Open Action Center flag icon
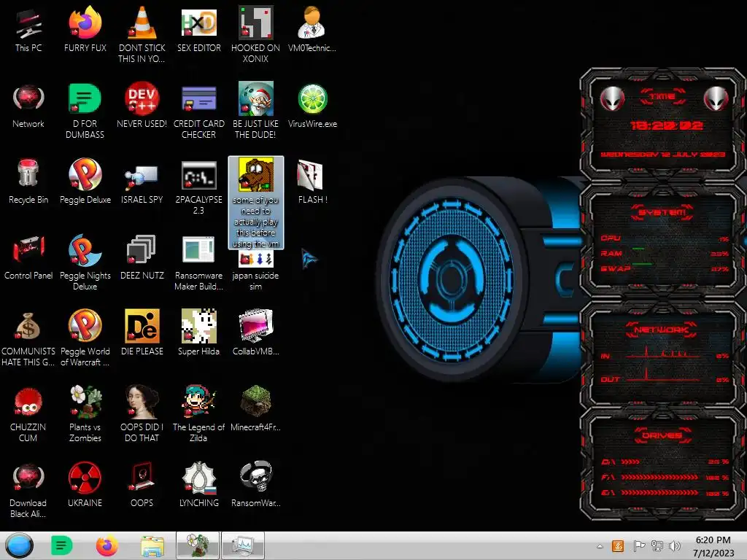 click(639, 545)
